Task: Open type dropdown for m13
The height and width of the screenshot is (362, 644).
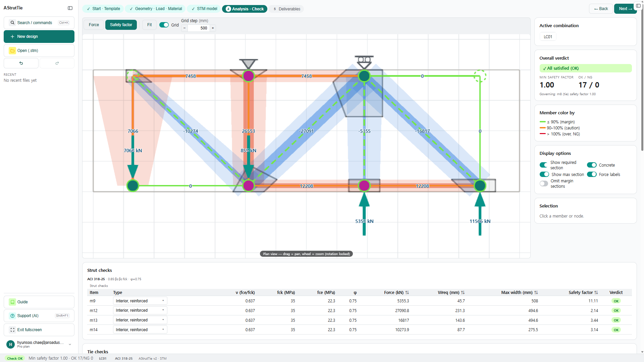Action: (140, 320)
